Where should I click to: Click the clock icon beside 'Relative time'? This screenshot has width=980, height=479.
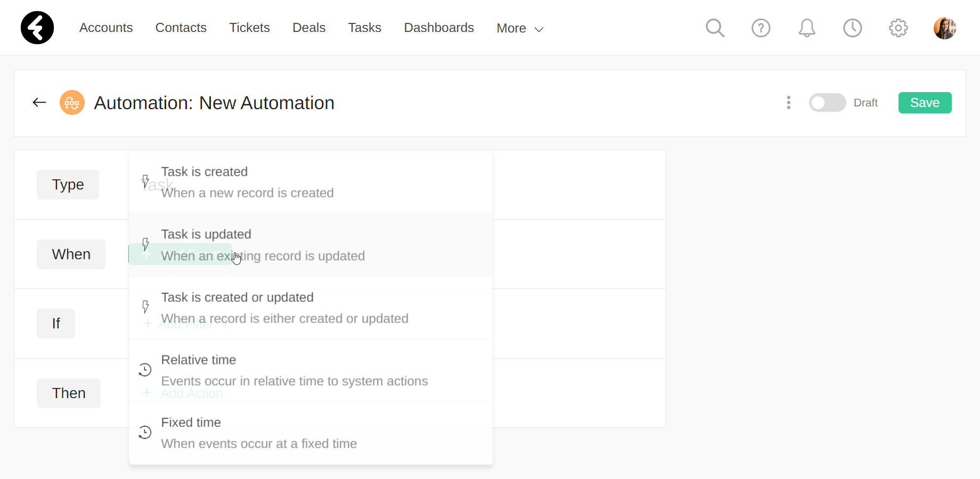tap(145, 370)
